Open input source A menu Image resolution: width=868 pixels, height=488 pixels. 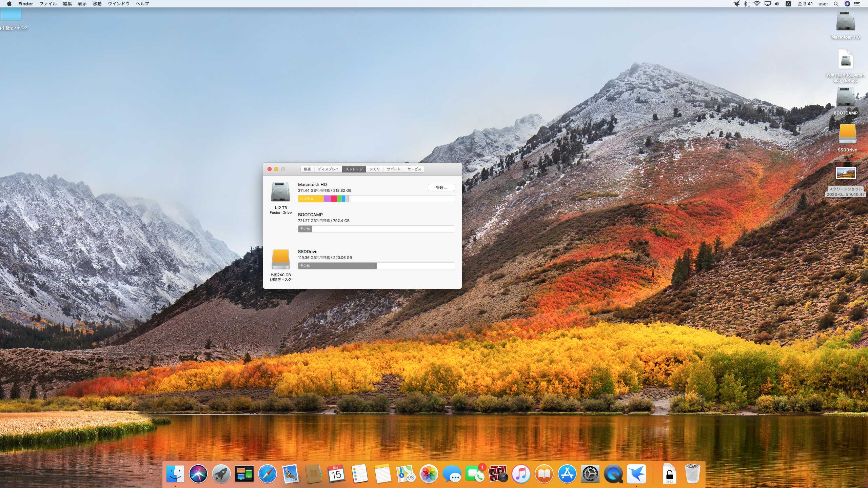tap(788, 4)
